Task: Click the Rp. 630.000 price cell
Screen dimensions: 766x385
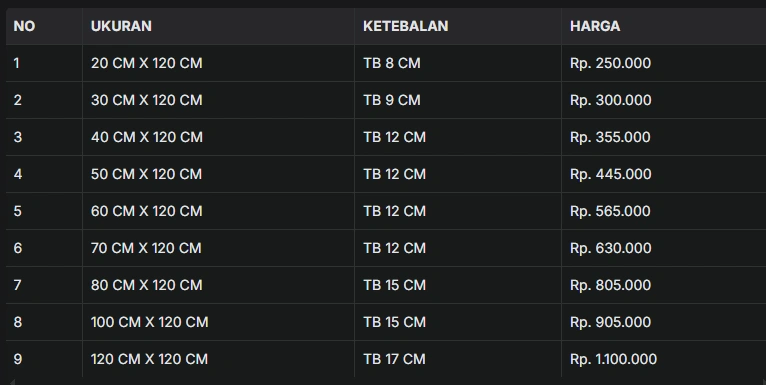Action: pos(664,248)
